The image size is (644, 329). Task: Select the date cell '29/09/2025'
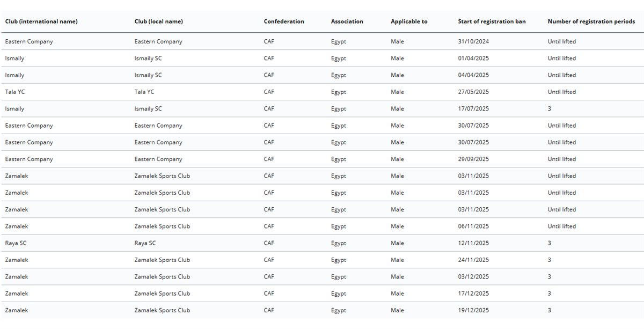pyautogui.click(x=473, y=159)
